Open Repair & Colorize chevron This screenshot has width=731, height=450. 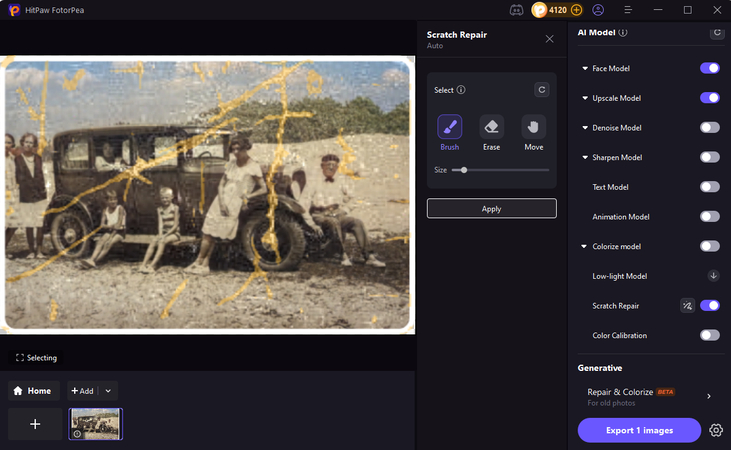[x=709, y=396]
